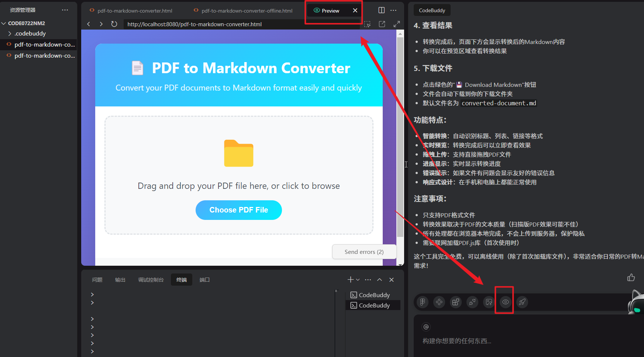
Task: Open second pdf-to-markdown-co... file in explorer
Action: [x=38, y=56]
